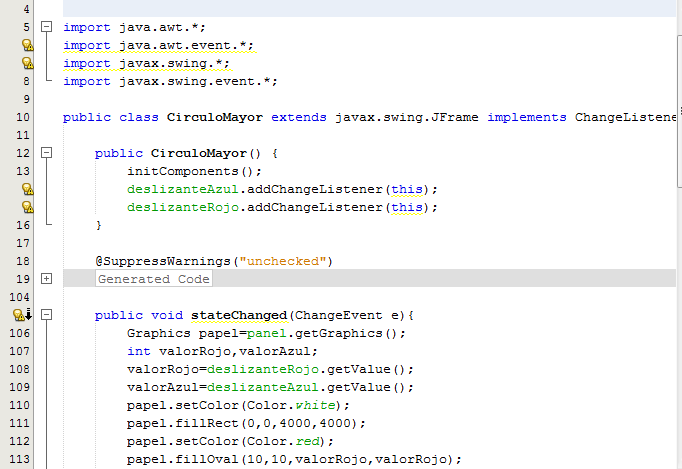Open the hint bulb on the deslizanteRojo.addChangeListener line

(x=27, y=207)
